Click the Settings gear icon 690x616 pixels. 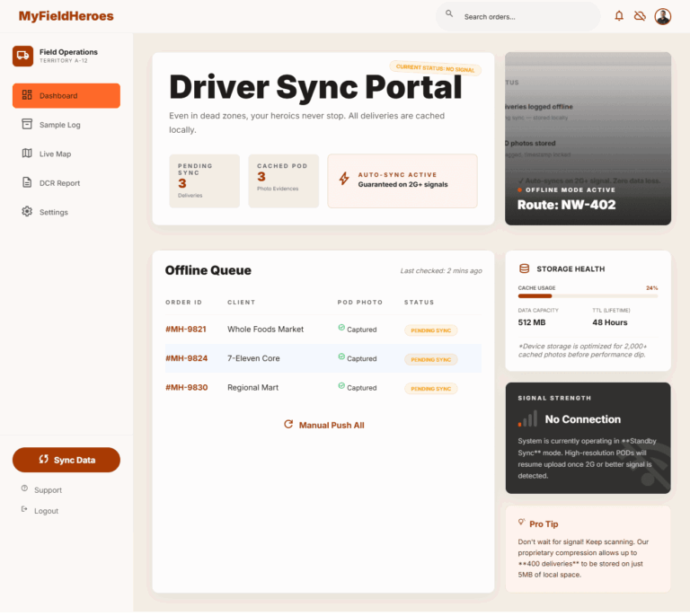(x=27, y=211)
